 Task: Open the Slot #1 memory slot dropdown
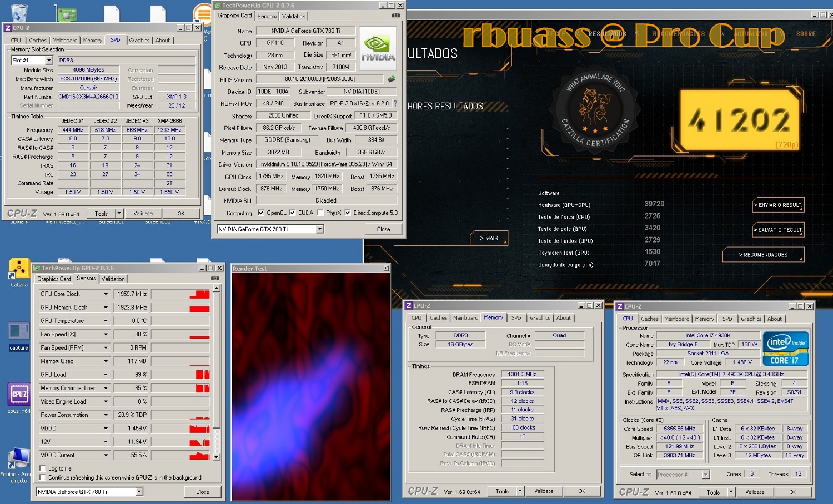pyautogui.click(x=49, y=60)
